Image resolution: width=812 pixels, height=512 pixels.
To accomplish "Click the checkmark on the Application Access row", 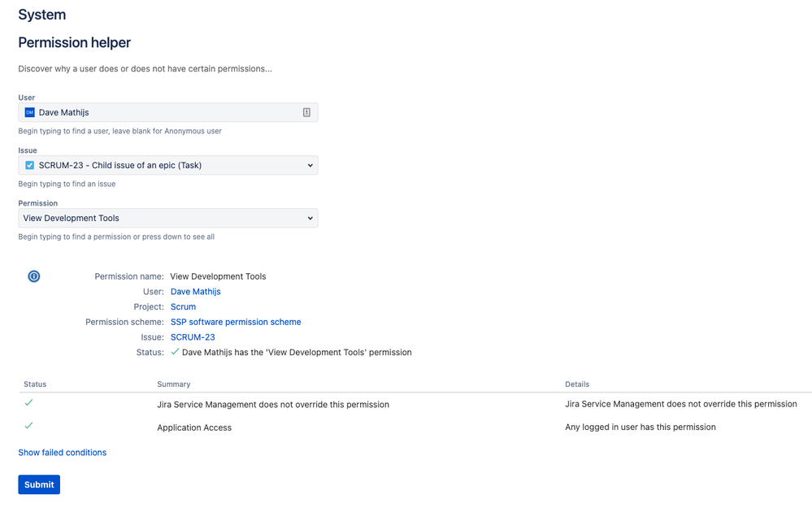I will pos(29,425).
